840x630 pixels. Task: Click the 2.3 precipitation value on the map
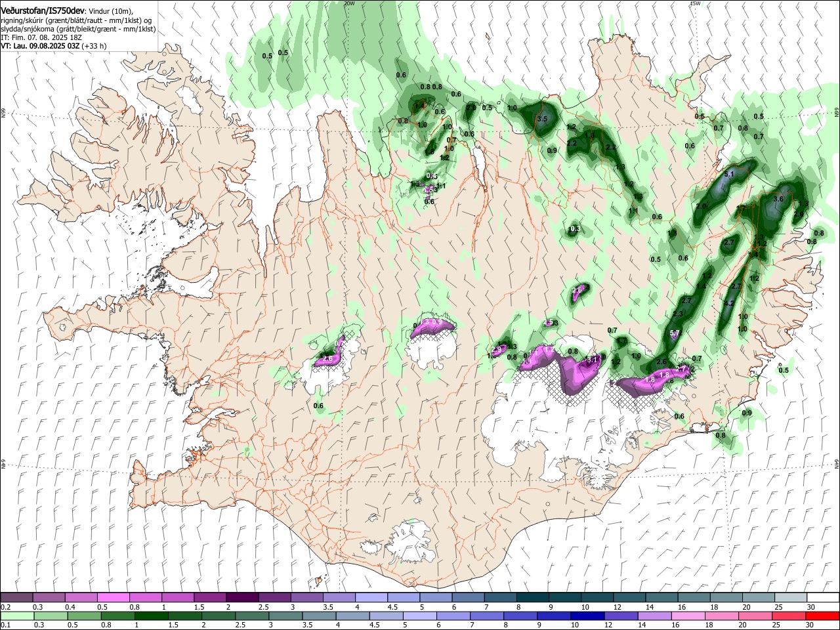click(678, 314)
